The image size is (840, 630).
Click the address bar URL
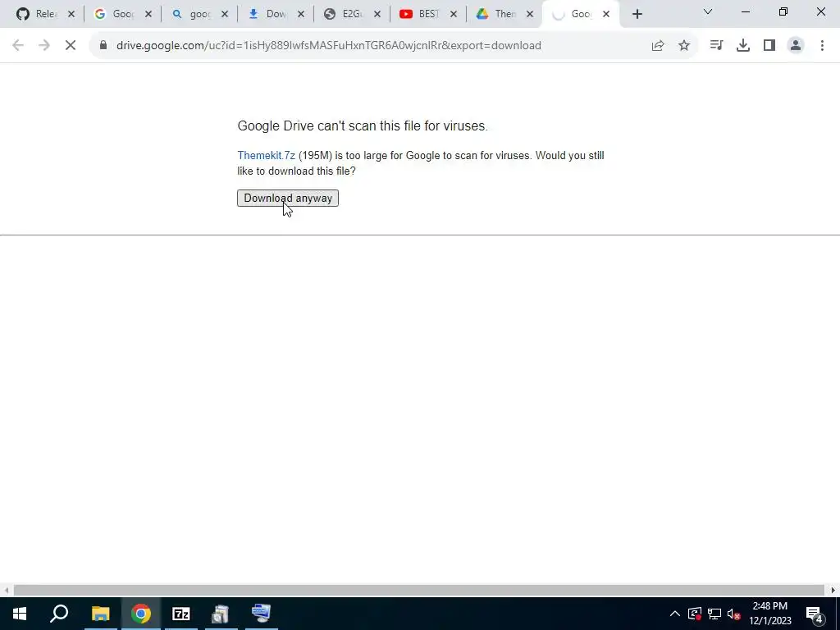pos(328,46)
